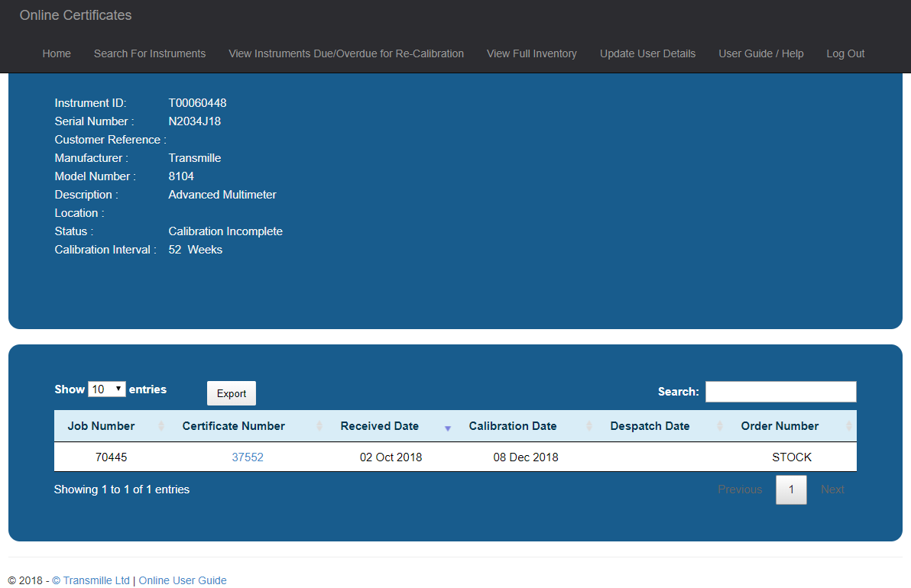Select the Showing 1 to 1 of 1 entries text
Image resolution: width=911 pixels, height=588 pixels.
[x=122, y=489]
